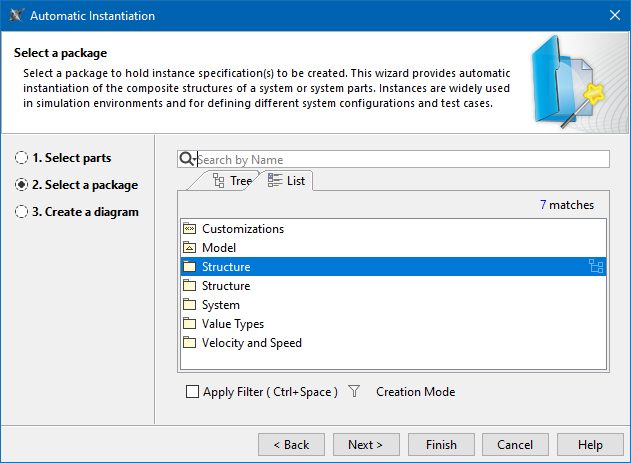Click the Next button
Image resolution: width=631 pixels, height=463 pixels.
[365, 445]
